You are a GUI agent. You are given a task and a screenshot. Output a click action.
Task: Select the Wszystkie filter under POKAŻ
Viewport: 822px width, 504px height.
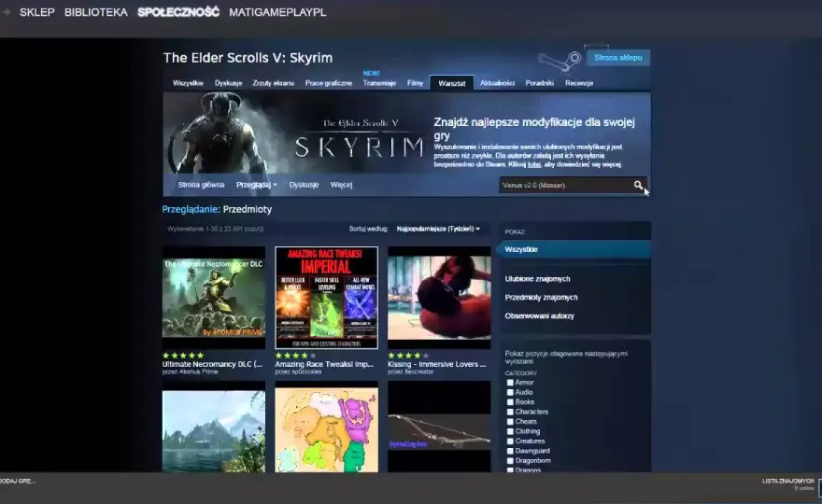574,249
